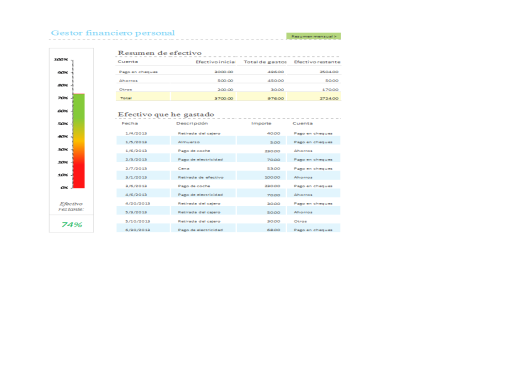Select the Almuerzo expense description

pos(189,142)
